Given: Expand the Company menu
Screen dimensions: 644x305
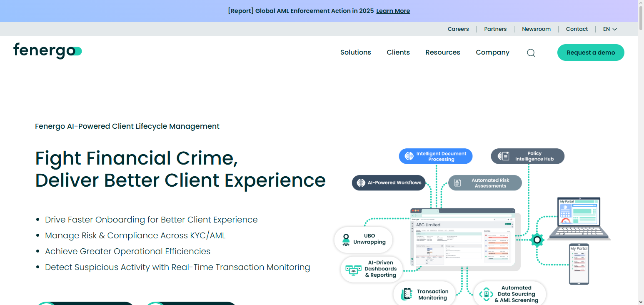Looking at the screenshot, I should pos(492,52).
